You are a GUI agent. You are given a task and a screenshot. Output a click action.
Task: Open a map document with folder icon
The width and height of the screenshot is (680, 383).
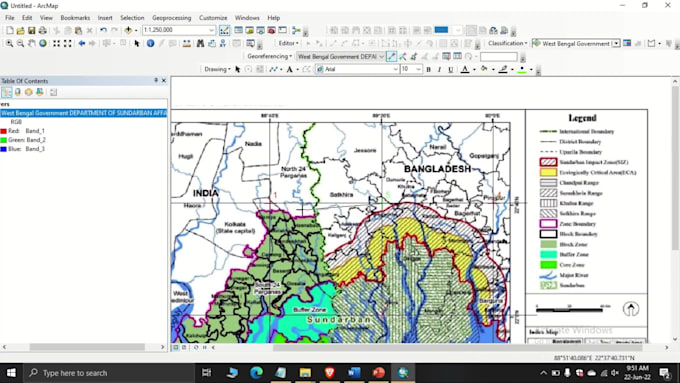[x=20, y=30]
